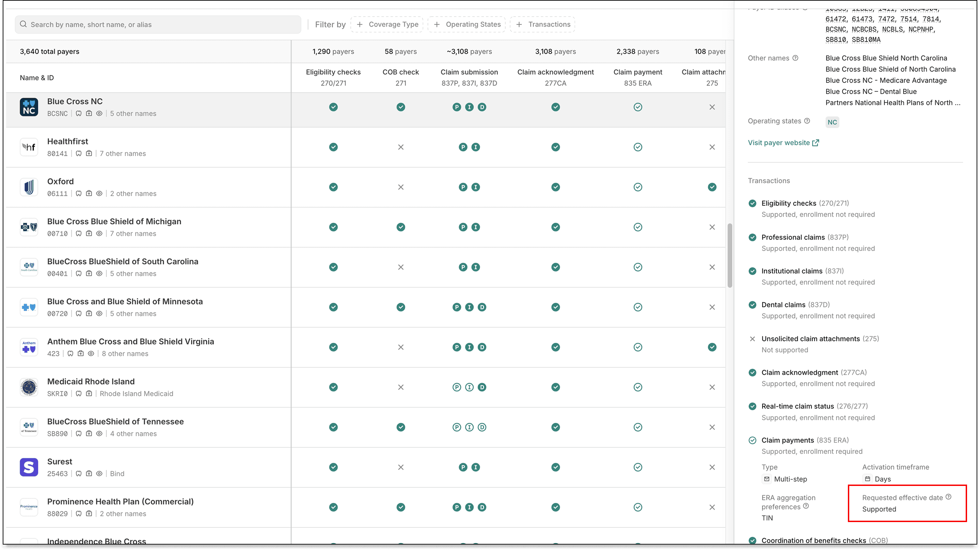Open the Coverage Type filter
The image size is (980, 550).
pyautogui.click(x=386, y=24)
